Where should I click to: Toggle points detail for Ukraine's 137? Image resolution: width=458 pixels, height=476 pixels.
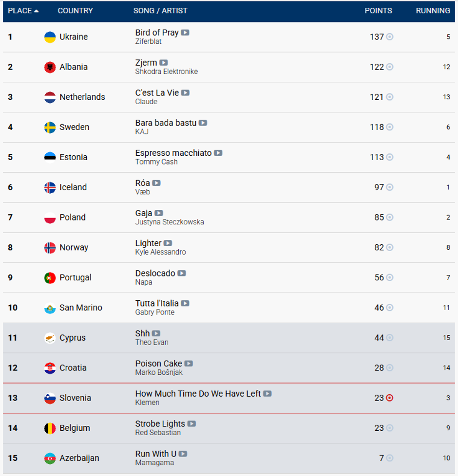point(390,37)
